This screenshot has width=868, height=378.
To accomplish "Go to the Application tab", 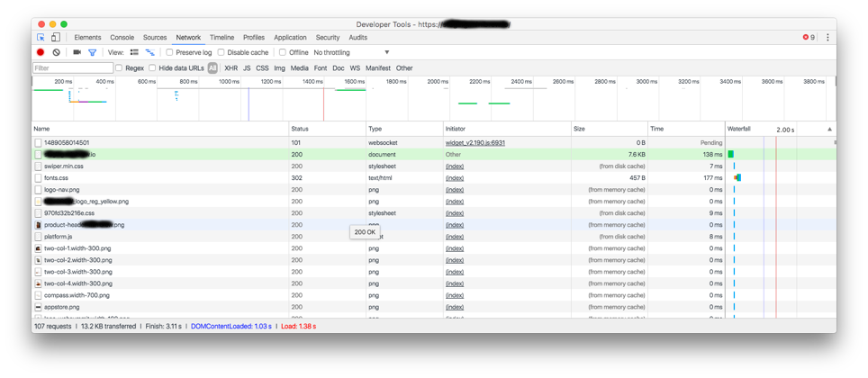I will 290,38.
